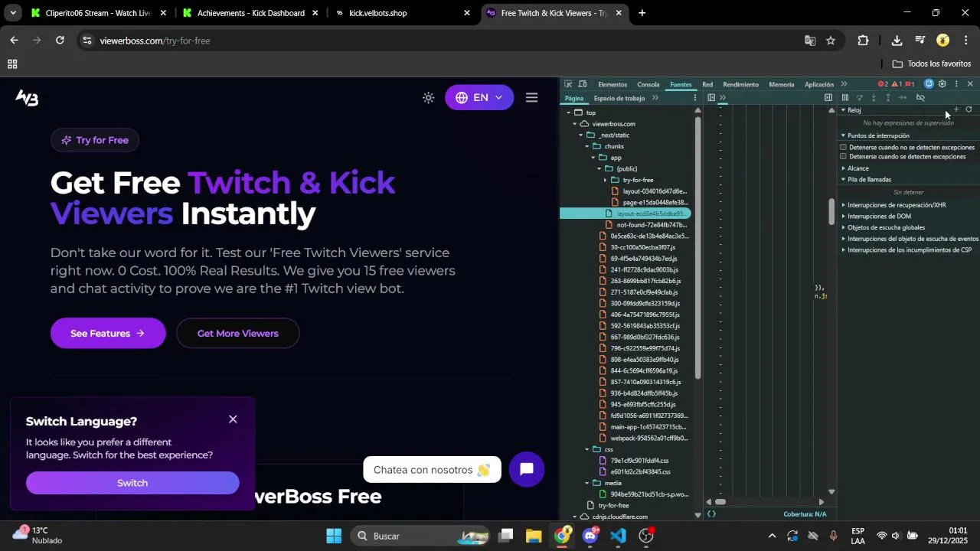Click the horizontal scrollbar thumb in the code editor
The width and height of the screenshot is (980, 551).
click(720, 502)
